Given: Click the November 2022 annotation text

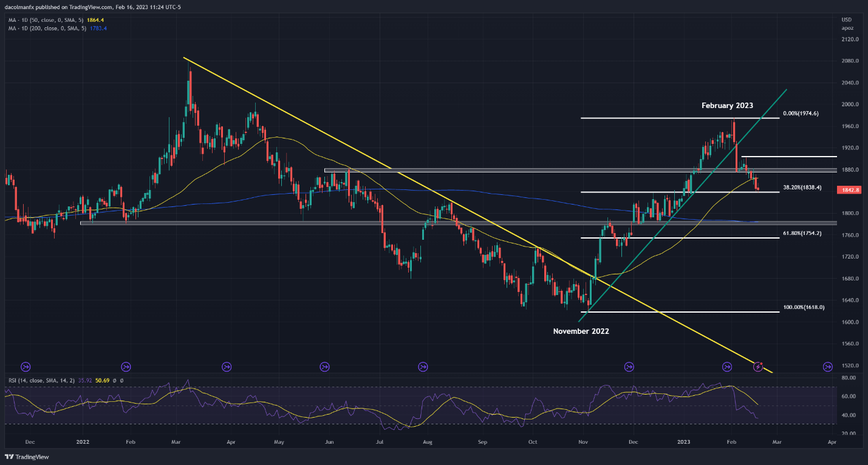Looking at the screenshot, I should 581,331.
